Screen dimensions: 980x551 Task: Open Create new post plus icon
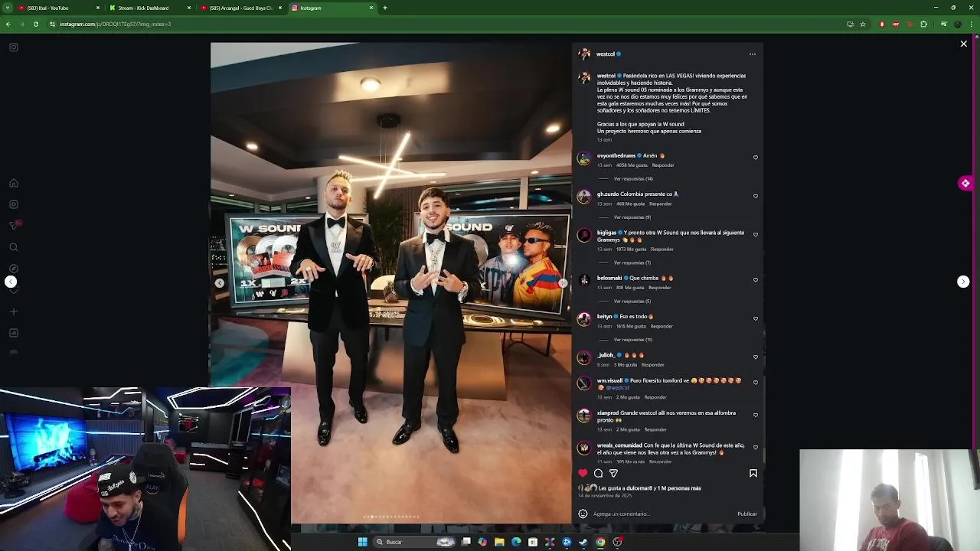click(x=13, y=311)
